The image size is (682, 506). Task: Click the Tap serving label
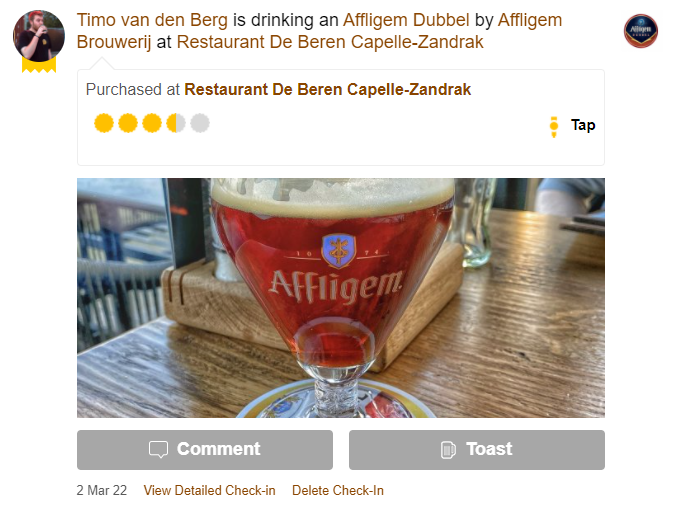pos(583,125)
